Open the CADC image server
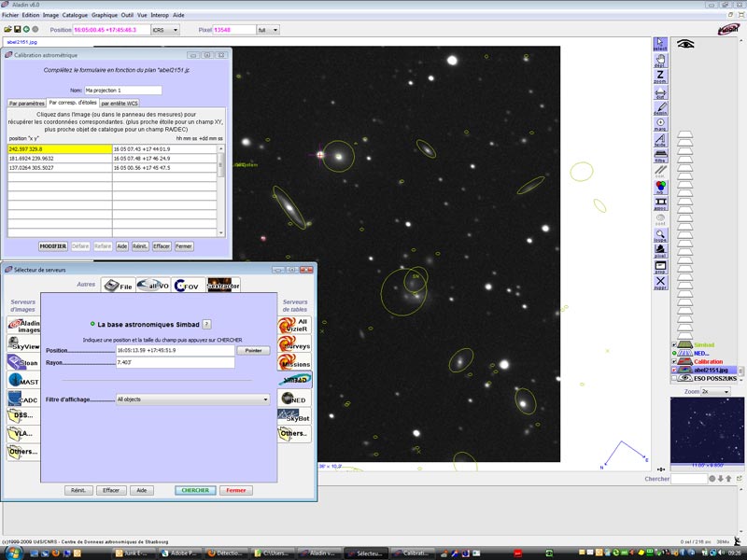The image size is (747, 560). coord(23,399)
